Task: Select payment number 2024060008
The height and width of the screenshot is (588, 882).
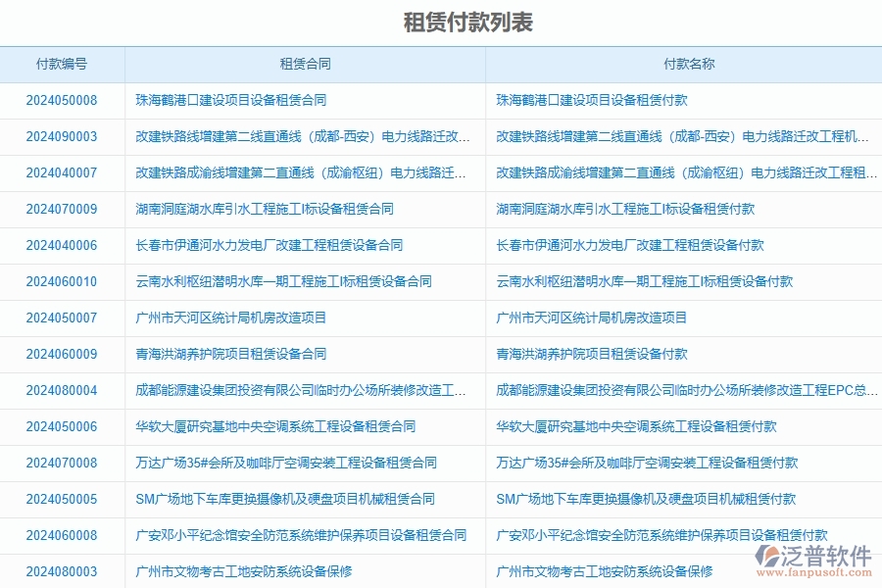Action: click(x=61, y=535)
